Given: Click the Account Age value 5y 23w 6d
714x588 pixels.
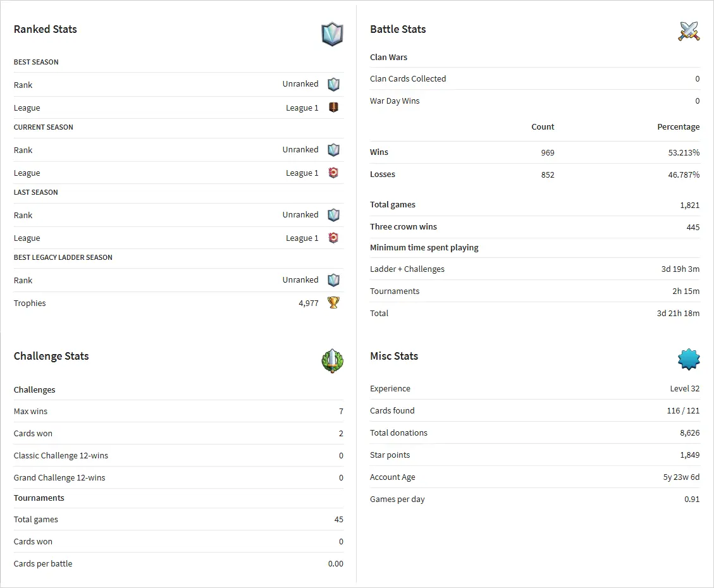Looking at the screenshot, I should coord(681,477).
